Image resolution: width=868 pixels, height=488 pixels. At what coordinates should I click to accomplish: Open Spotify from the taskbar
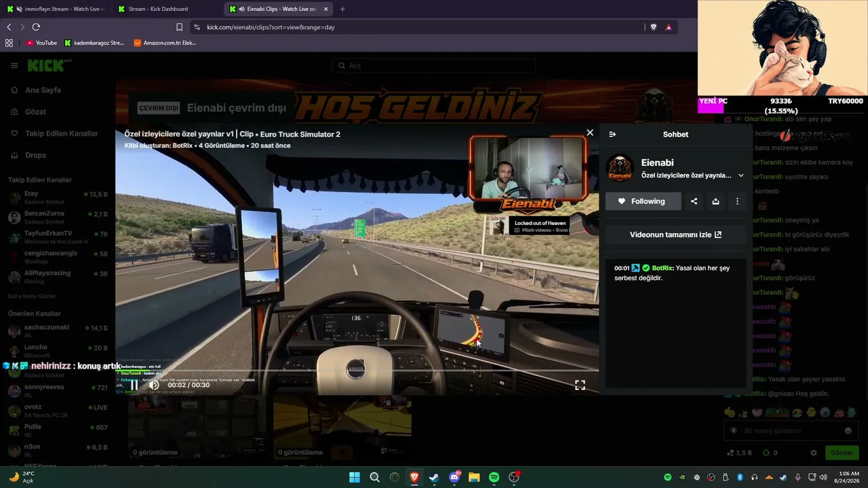pos(494,477)
